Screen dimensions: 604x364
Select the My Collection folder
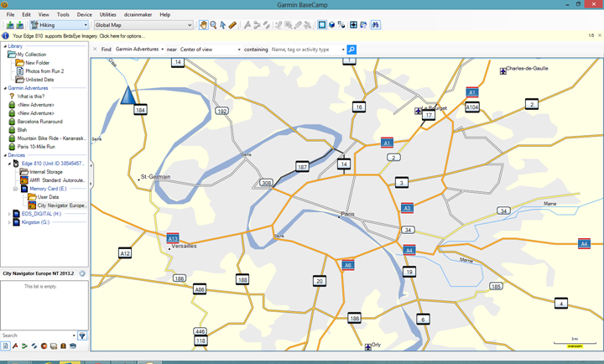32,55
